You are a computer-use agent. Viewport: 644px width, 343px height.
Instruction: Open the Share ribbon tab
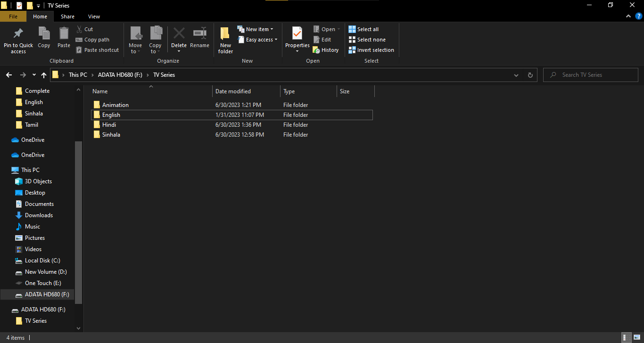pos(67,16)
